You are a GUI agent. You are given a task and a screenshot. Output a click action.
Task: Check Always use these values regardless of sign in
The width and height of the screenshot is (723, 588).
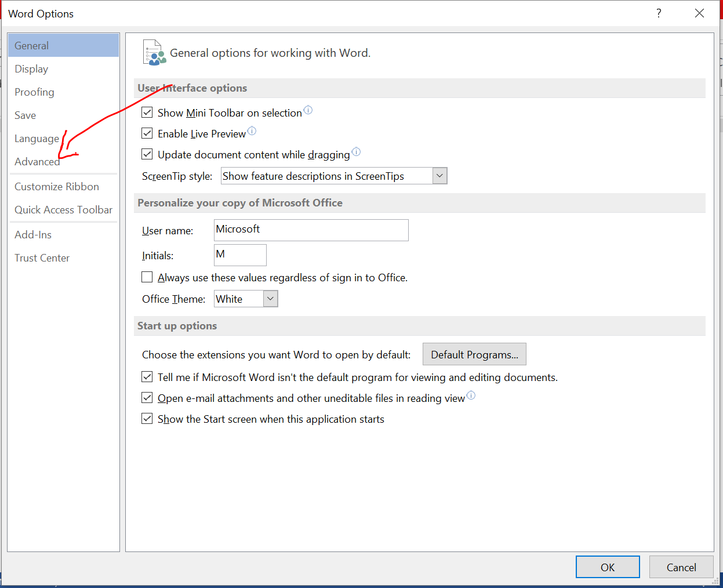(147, 277)
